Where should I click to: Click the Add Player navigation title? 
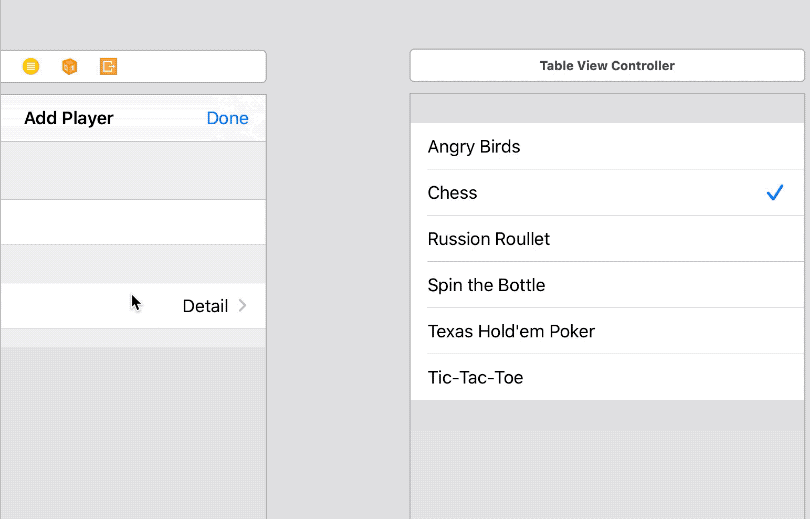click(x=69, y=118)
